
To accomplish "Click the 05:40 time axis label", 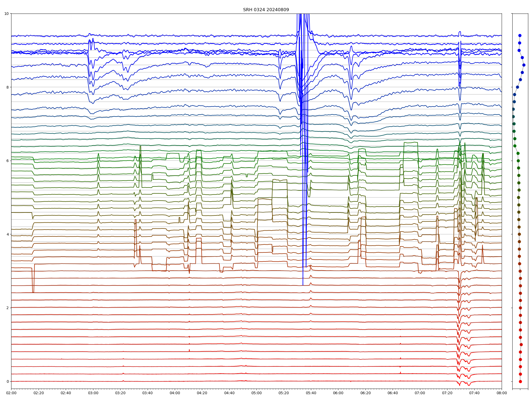I will tap(311, 393).
